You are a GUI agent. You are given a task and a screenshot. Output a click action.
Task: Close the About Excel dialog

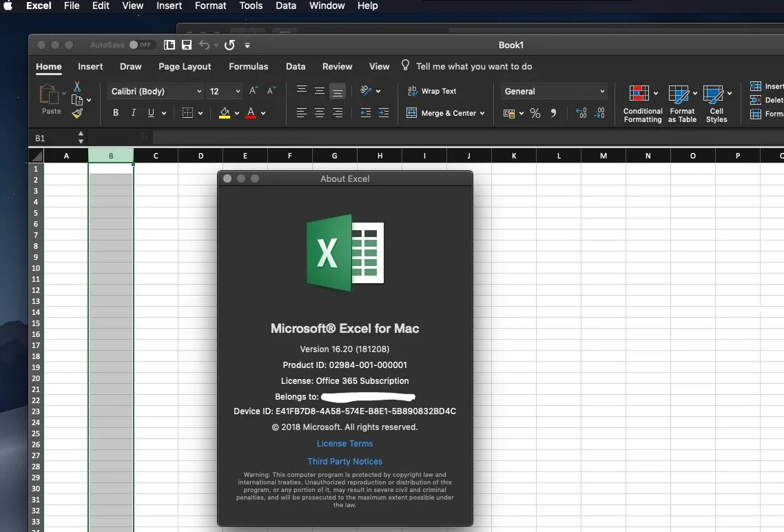click(x=227, y=178)
